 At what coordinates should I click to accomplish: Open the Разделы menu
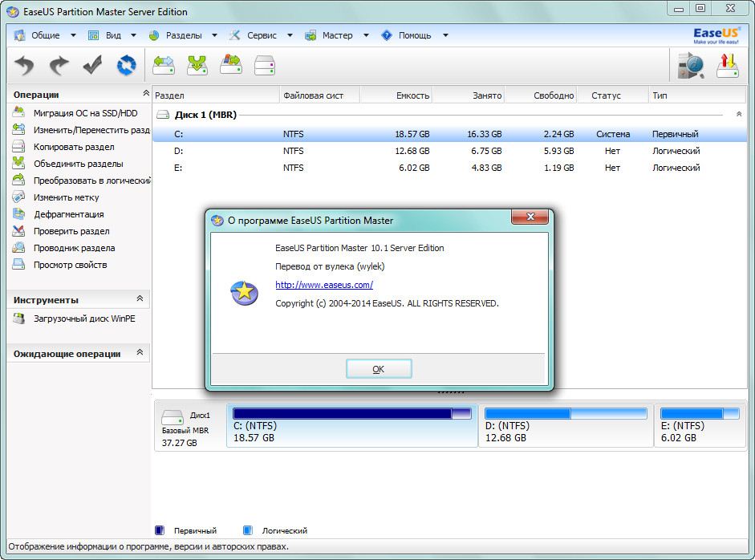click(184, 35)
